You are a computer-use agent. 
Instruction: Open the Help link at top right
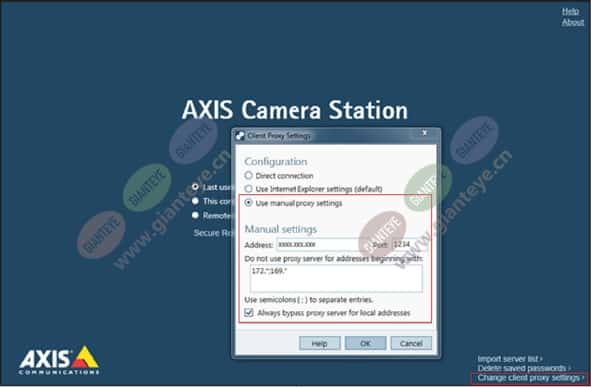570,12
